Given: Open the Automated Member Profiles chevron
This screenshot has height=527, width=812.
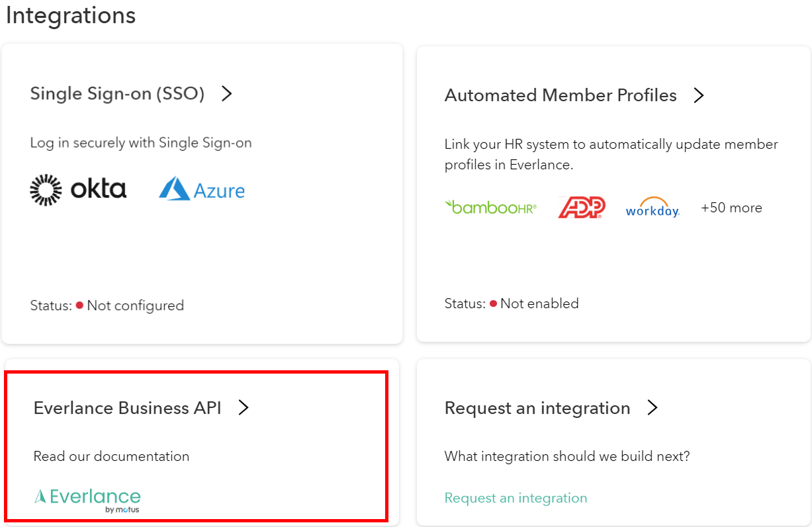Looking at the screenshot, I should pyautogui.click(x=699, y=95).
